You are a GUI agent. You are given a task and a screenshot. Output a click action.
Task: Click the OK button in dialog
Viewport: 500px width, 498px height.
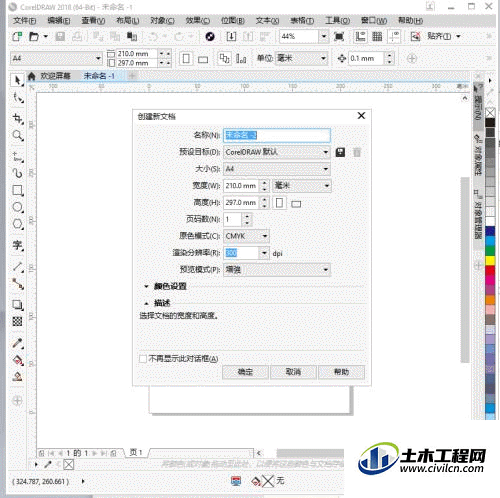click(245, 372)
